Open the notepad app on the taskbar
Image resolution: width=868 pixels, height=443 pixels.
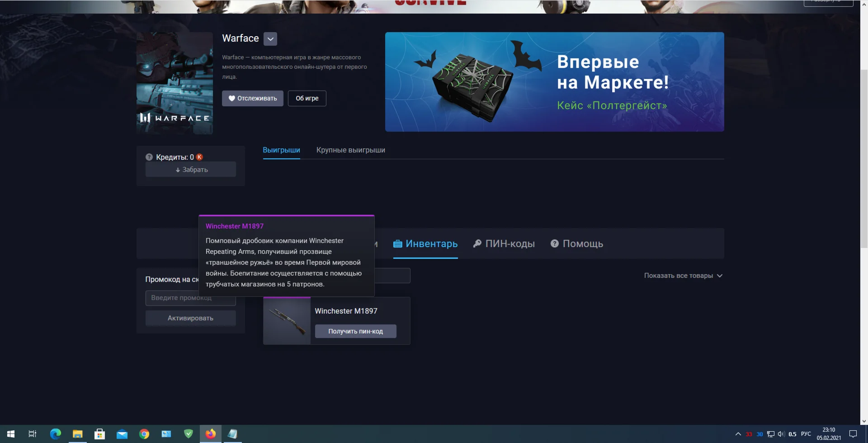tap(232, 434)
